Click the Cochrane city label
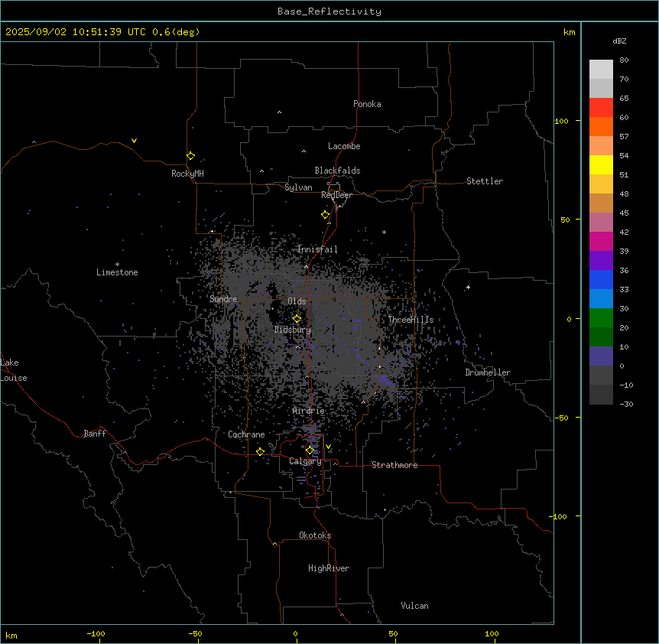 pos(246,434)
